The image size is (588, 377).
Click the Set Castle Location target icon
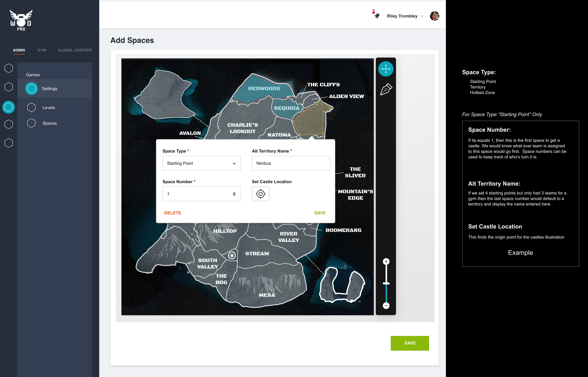(260, 194)
